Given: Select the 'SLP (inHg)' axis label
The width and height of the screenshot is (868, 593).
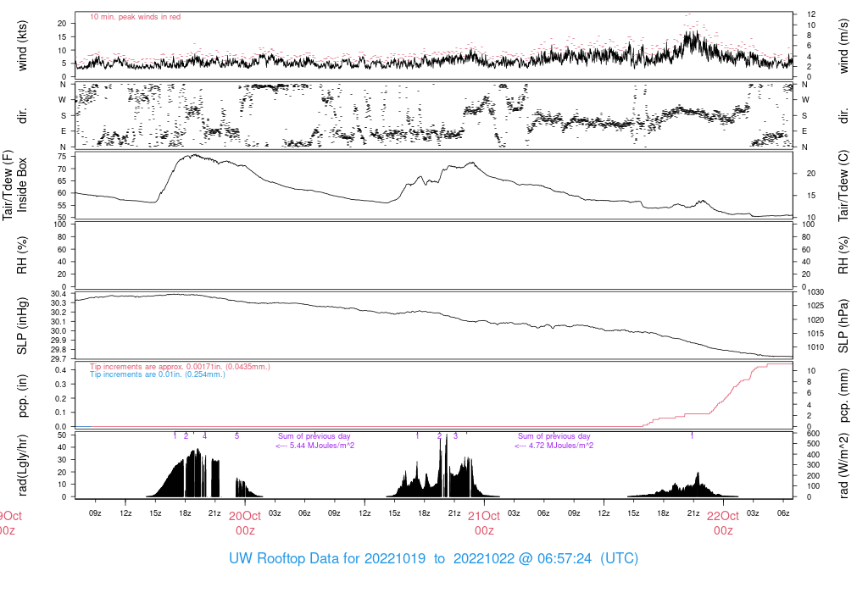Looking at the screenshot, I should pos(22,326).
